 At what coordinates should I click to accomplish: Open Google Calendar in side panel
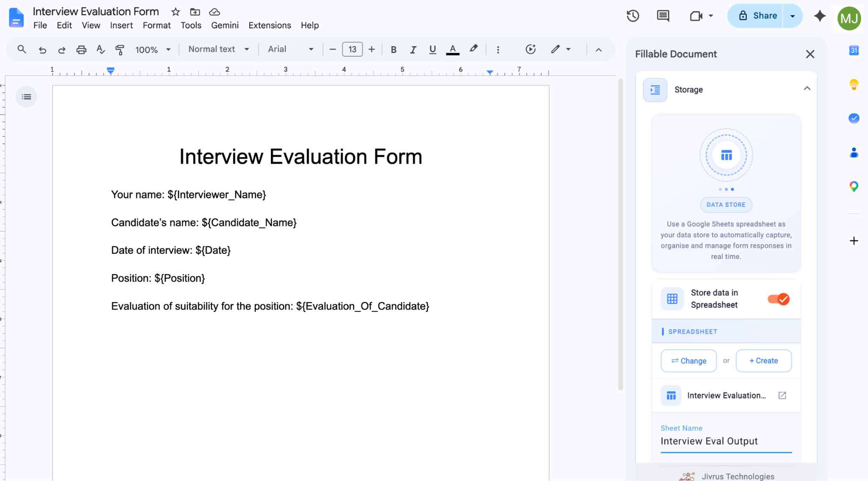pos(854,50)
